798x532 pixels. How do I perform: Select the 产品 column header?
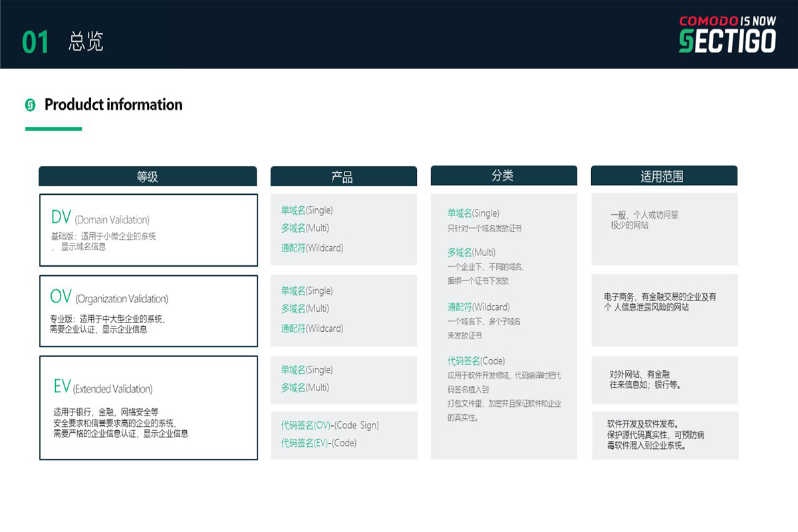pos(343,176)
